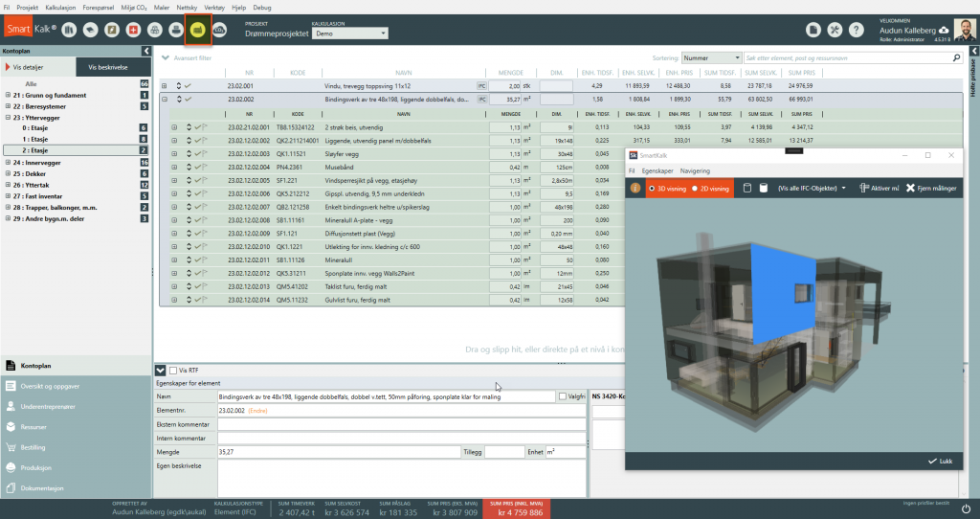
Task: Enable the Vis RTF checkbox
Action: coord(172,370)
